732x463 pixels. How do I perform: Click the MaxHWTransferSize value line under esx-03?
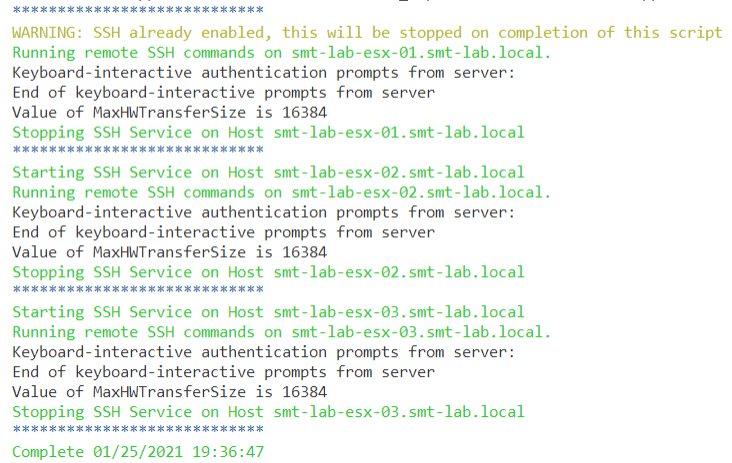point(169,392)
